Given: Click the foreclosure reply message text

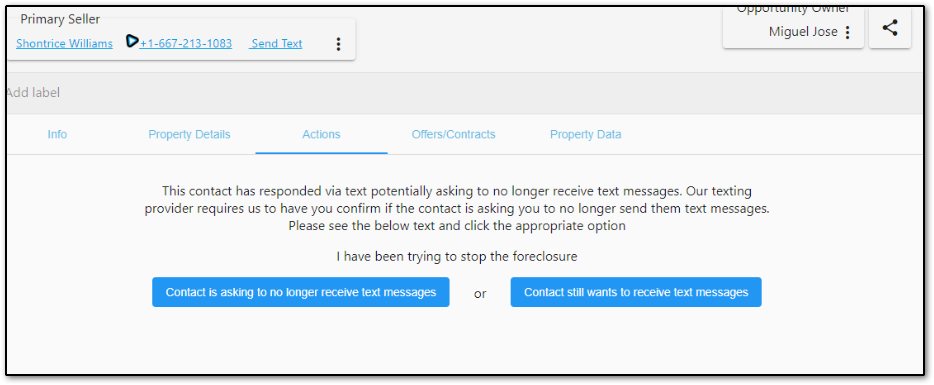Looking at the screenshot, I should pyautogui.click(x=457, y=257).
